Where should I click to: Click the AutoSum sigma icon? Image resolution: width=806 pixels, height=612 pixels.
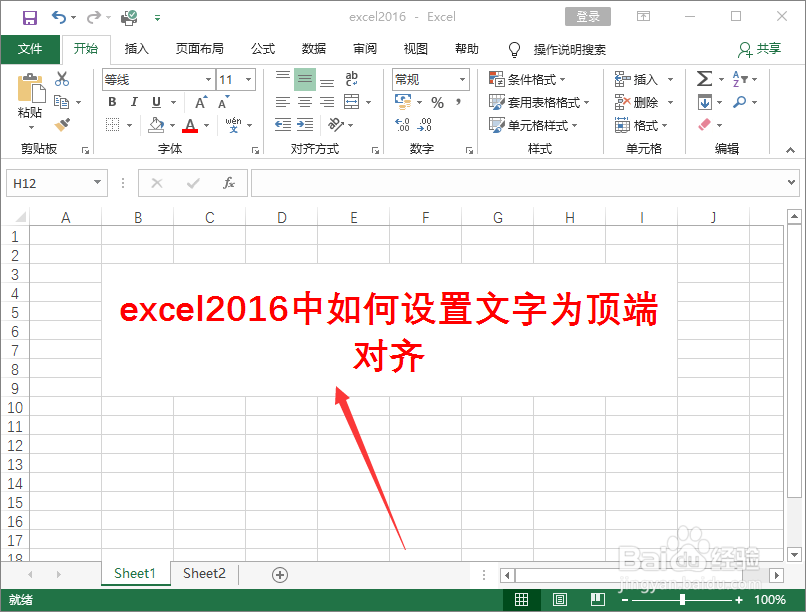(x=704, y=79)
